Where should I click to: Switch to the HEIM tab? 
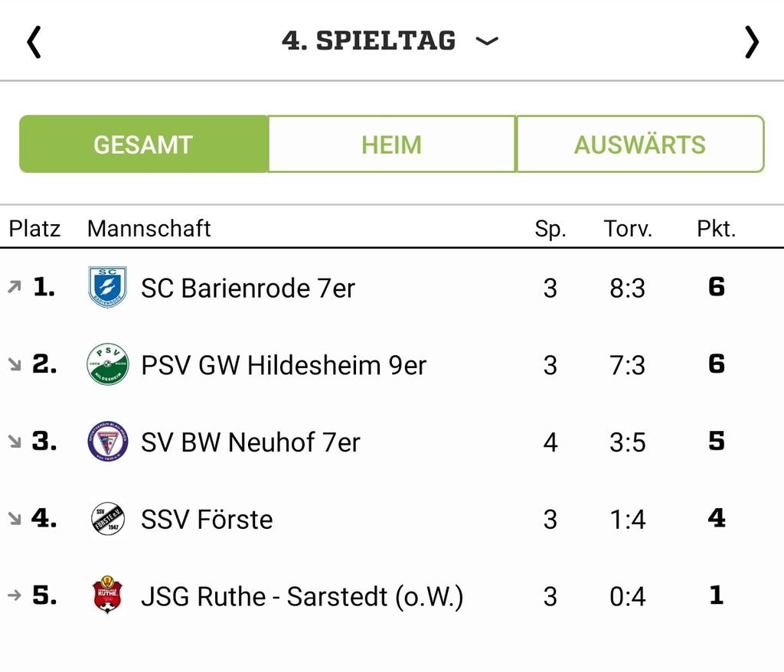[391, 145]
